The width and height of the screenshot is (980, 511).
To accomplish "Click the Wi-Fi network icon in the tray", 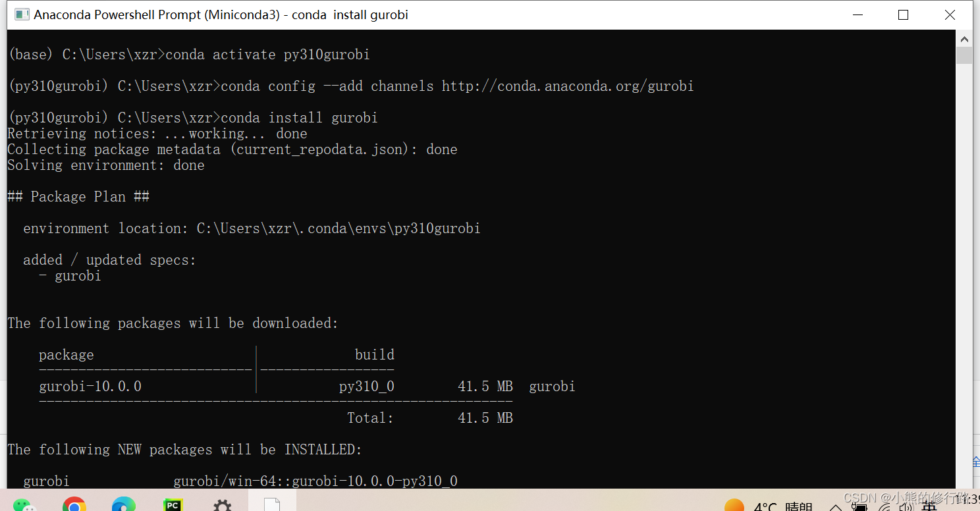I will [x=885, y=508].
